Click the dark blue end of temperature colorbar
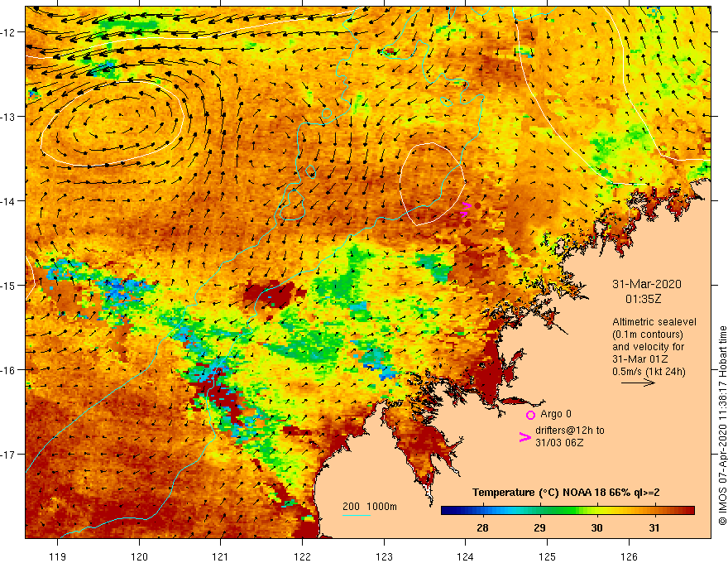 [x=447, y=511]
